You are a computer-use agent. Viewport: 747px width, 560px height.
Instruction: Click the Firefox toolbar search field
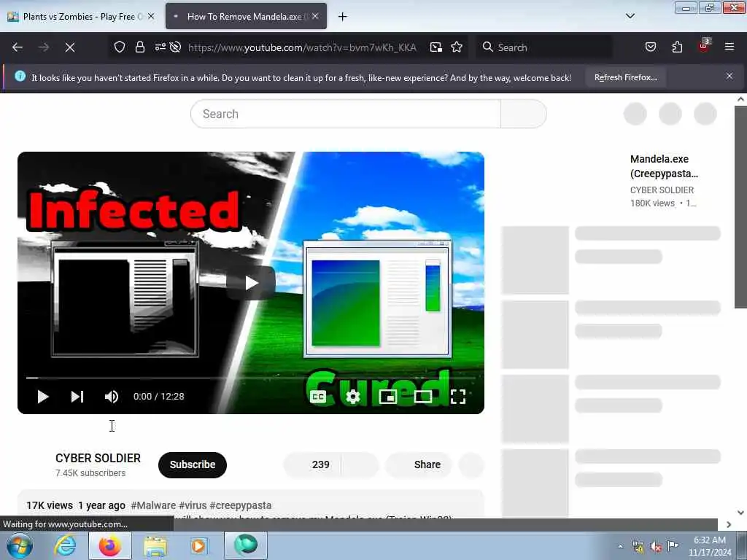pyautogui.click(x=545, y=47)
